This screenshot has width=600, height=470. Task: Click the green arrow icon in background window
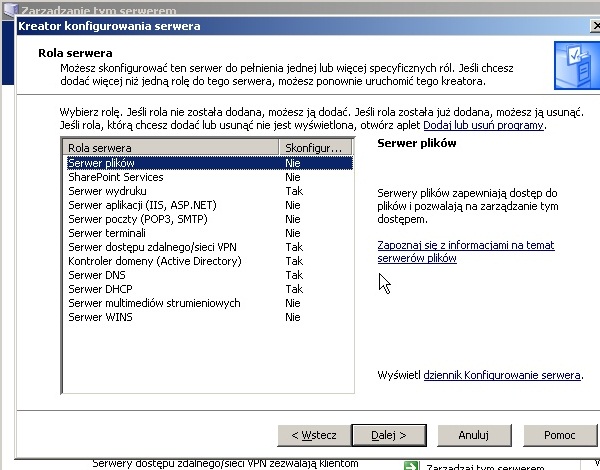tap(411, 466)
